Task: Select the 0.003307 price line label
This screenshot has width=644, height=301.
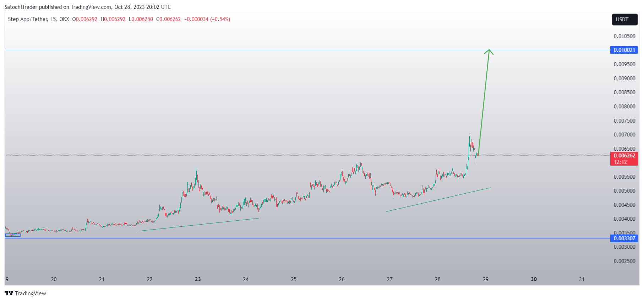Action: pyautogui.click(x=624, y=238)
